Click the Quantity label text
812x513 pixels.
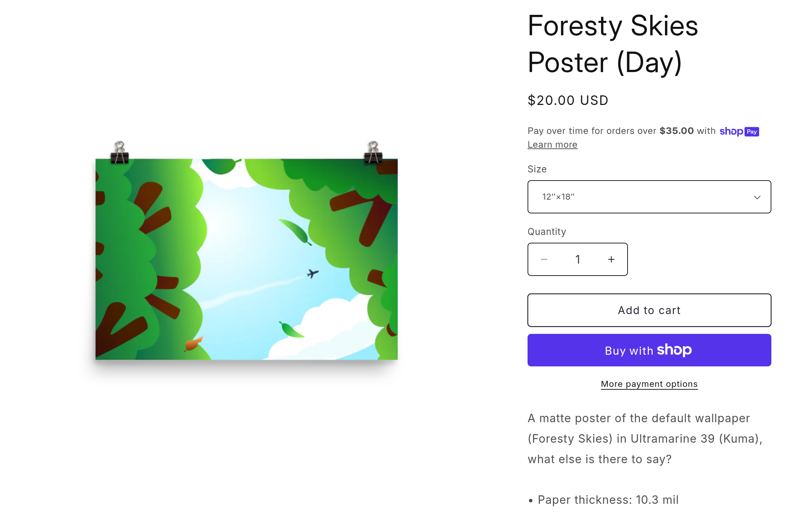[547, 231]
